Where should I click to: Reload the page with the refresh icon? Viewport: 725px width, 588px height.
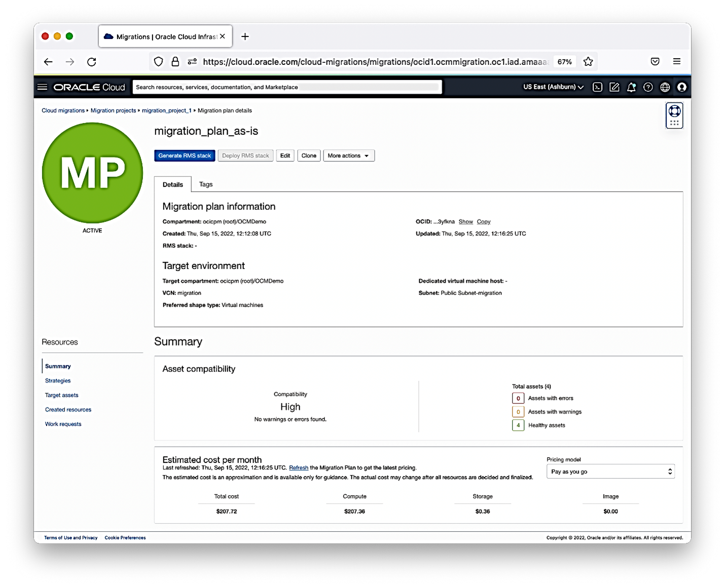pyautogui.click(x=92, y=61)
